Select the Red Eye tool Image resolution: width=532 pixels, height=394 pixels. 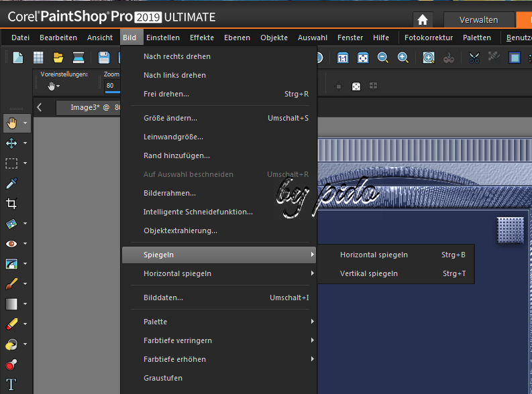click(x=11, y=244)
